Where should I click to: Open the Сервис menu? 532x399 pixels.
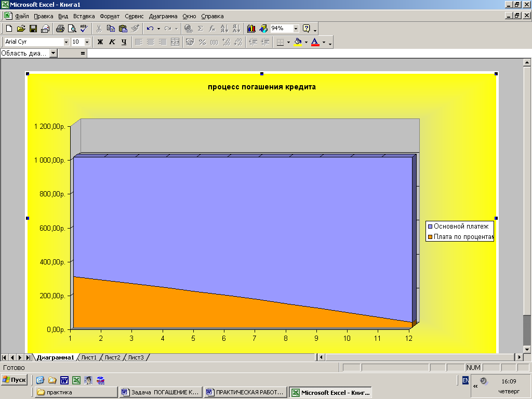(134, 16)
